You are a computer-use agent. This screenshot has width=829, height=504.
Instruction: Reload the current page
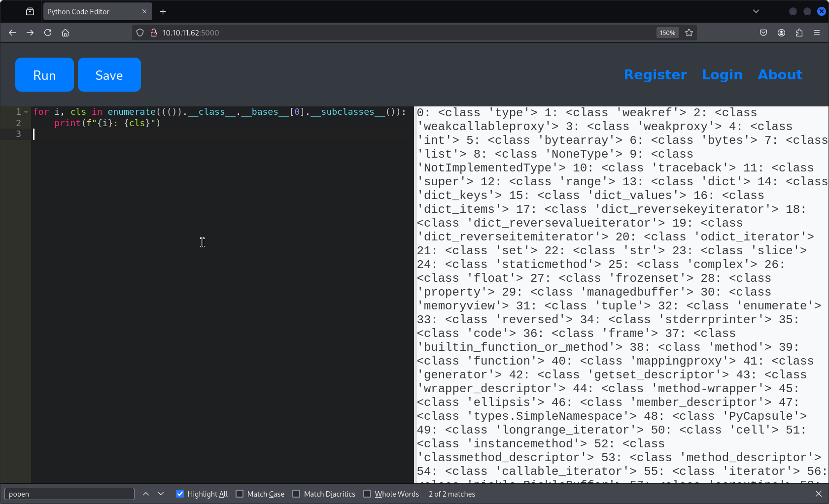pyautogui.click(x=48, y=33)
